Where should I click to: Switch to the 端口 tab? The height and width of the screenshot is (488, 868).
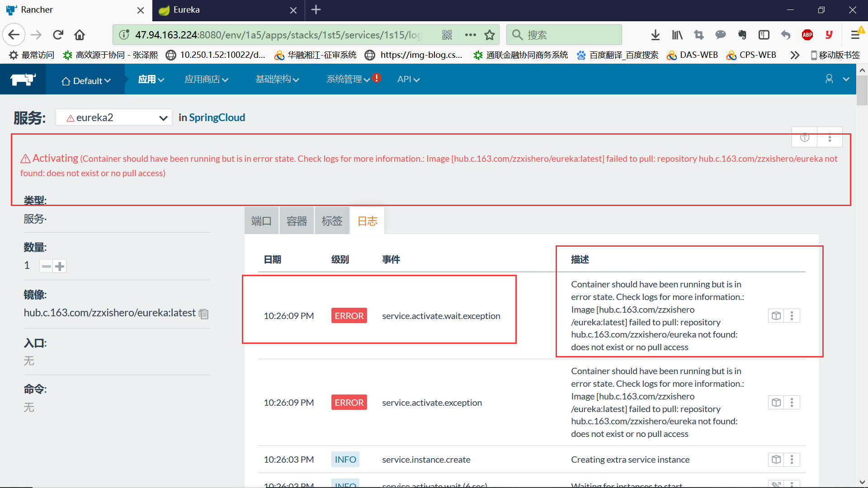point(261,221)
